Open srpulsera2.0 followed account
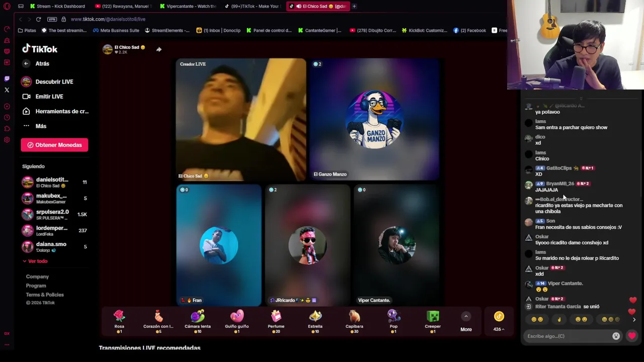644x362 pixels. (54, 214)
